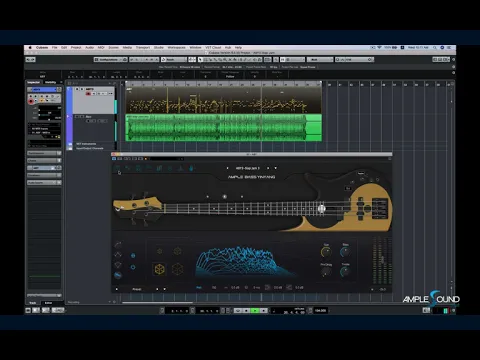Select the bottom-right large cube room icon

tap(177, 269)
